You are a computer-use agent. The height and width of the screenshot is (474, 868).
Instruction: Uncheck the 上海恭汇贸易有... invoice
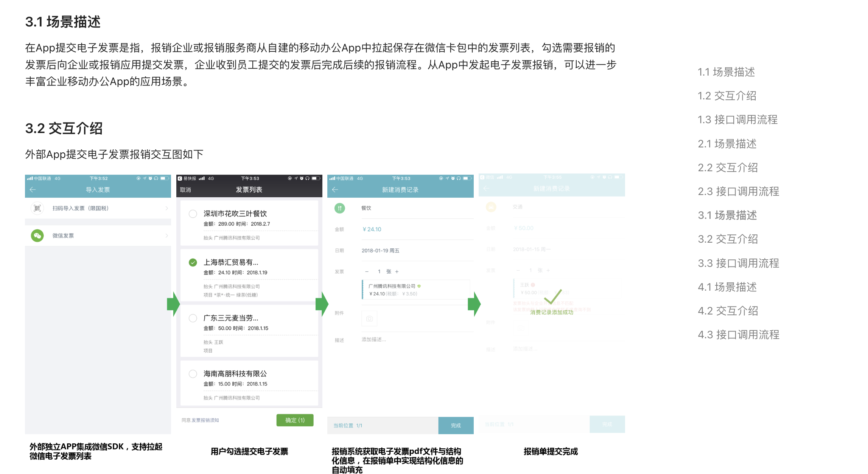(x=193, y=262)
